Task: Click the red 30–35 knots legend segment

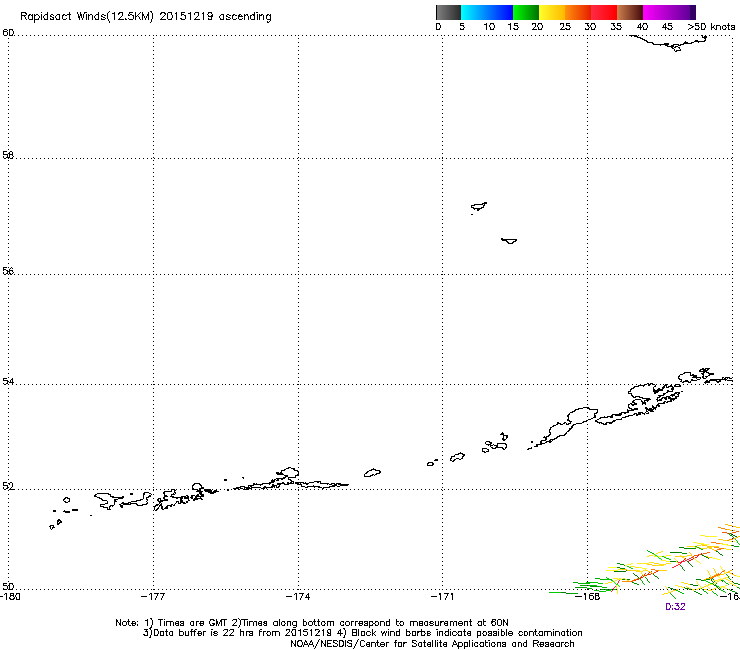Action: pyautogui.click(x=604, y=12)
